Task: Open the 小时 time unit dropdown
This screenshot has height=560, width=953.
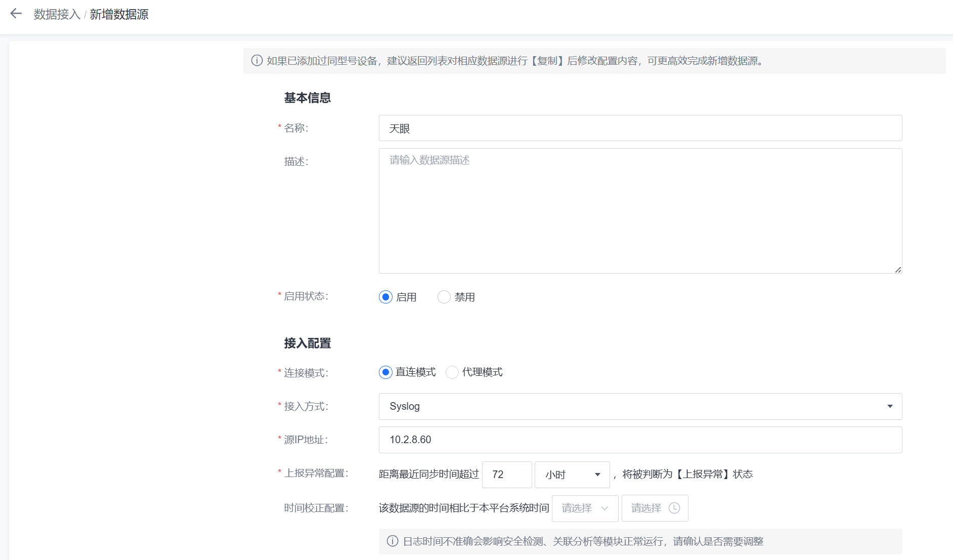Action: point(572,475)
